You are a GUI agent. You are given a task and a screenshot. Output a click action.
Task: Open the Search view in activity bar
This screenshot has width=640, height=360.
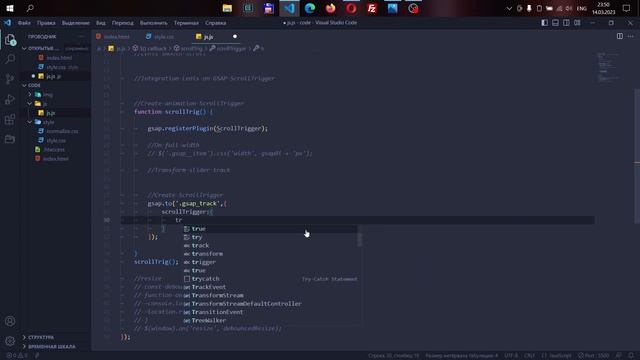click(10, 59)
